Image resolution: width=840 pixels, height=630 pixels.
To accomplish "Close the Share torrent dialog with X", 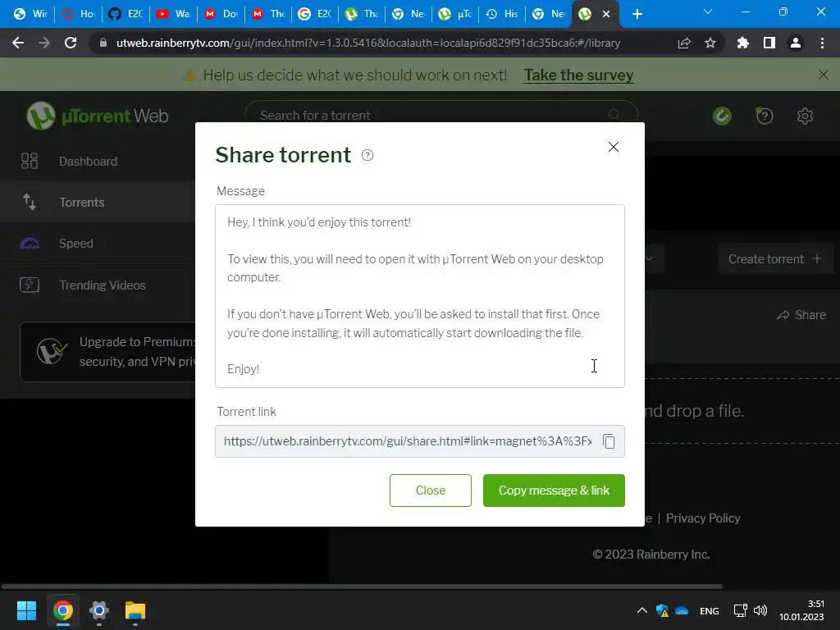I will coord(614,147).
